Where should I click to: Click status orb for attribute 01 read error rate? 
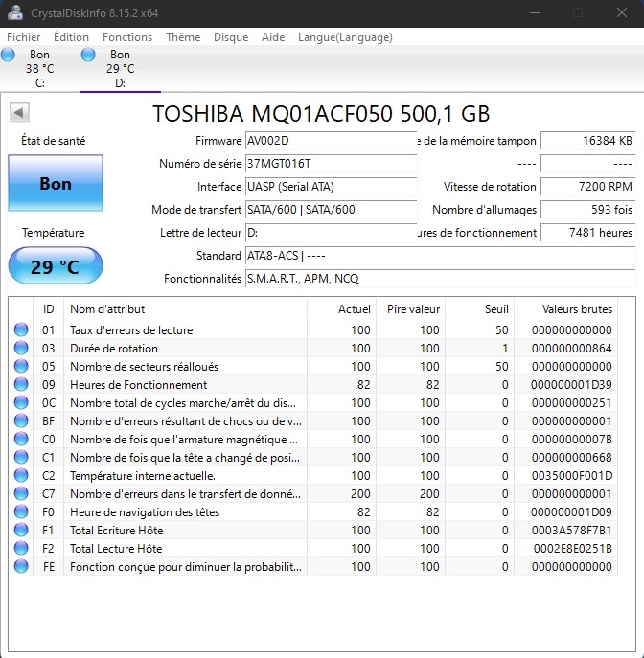21,330
